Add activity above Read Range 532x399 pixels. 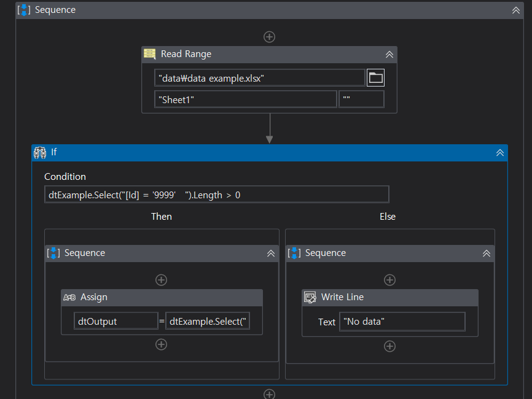(270, 37)
